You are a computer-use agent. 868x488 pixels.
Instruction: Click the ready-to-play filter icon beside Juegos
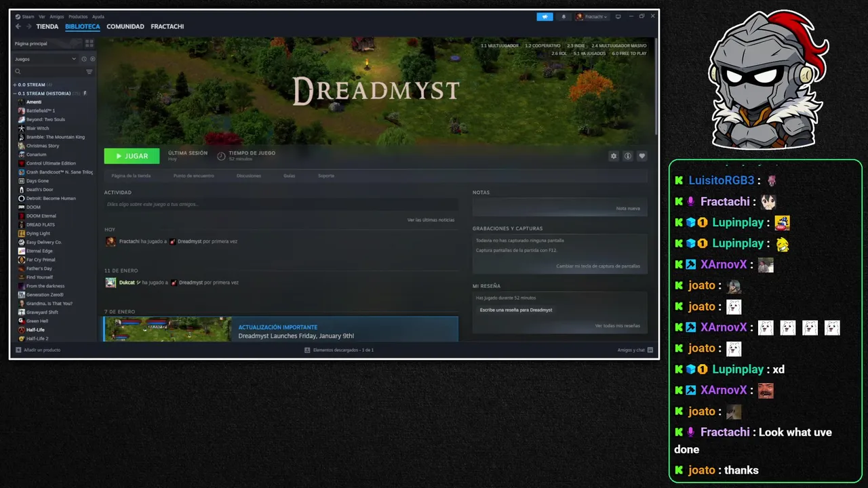(93, 59)
